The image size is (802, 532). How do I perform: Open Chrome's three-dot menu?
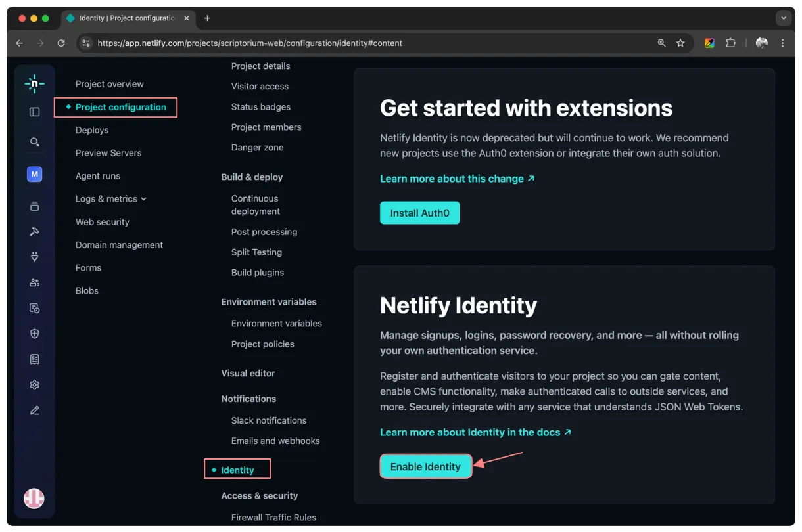pyautogui.click(x=782, y=43)
